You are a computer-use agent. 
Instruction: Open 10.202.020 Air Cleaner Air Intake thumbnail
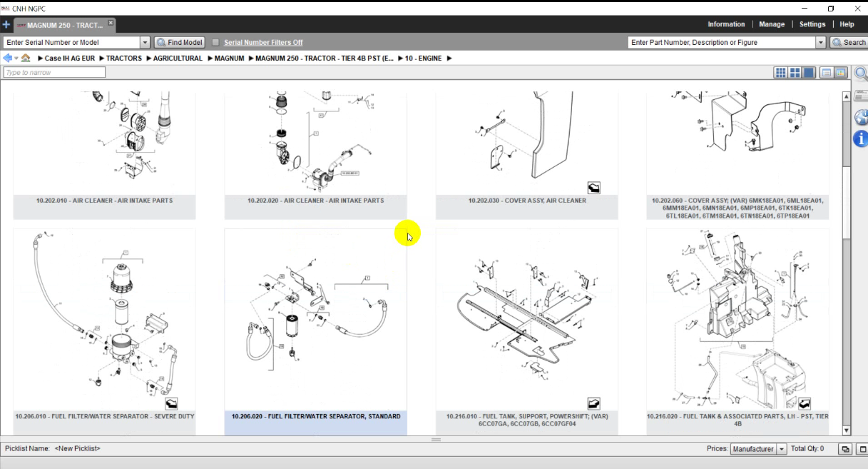click(315, 153)
